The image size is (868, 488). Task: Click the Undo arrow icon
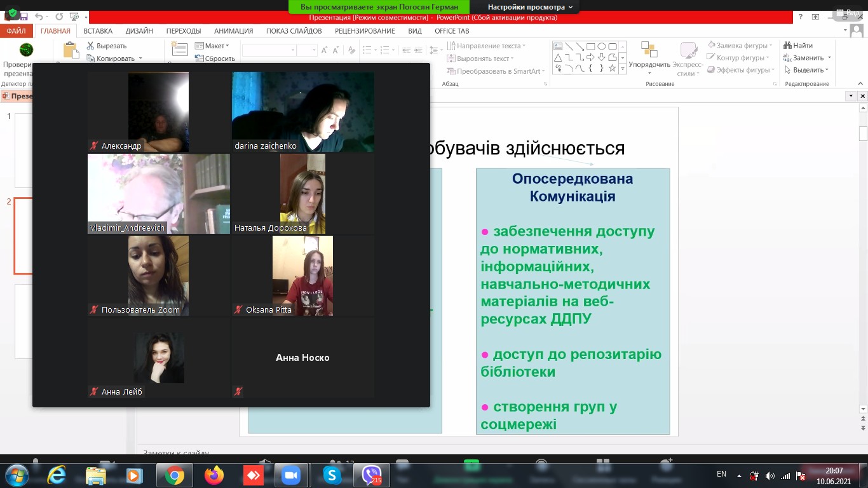coord(39,17)
